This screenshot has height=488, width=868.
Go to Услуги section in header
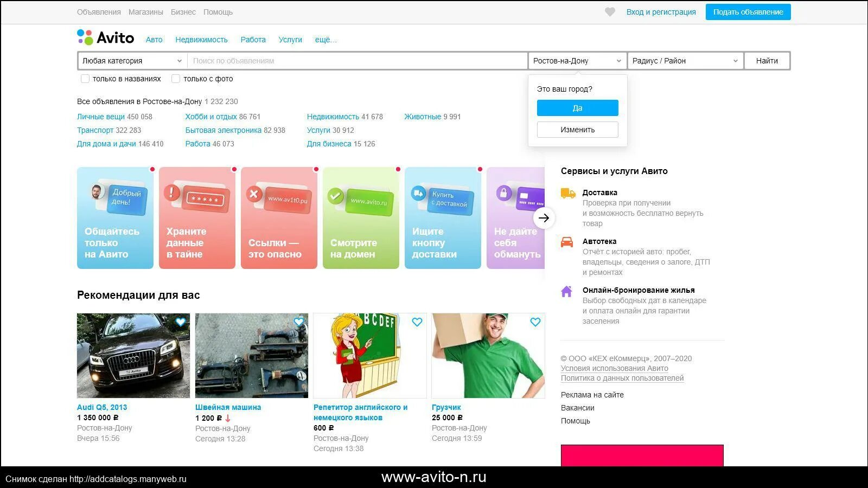click(x=290, y=40)
